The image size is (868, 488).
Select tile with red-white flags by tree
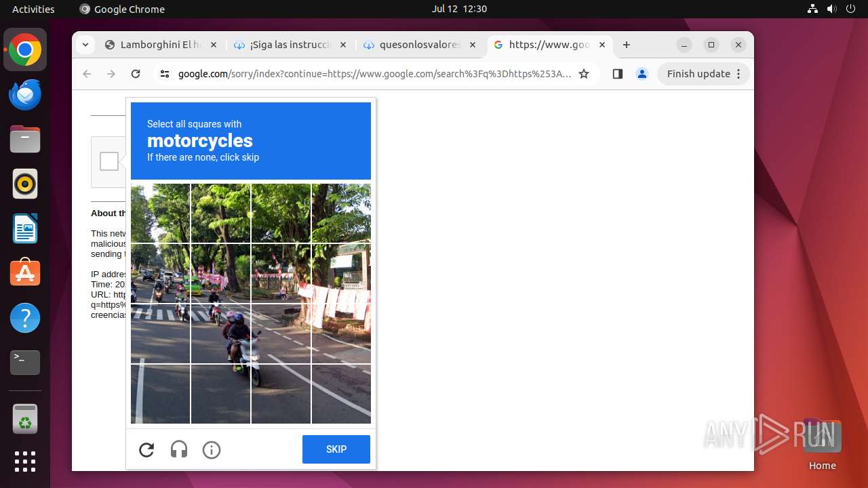(281, 273)
